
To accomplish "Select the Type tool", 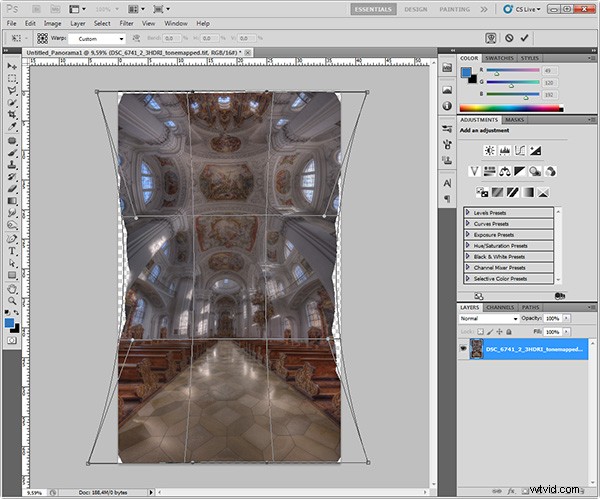I will [x=12, y=251].
